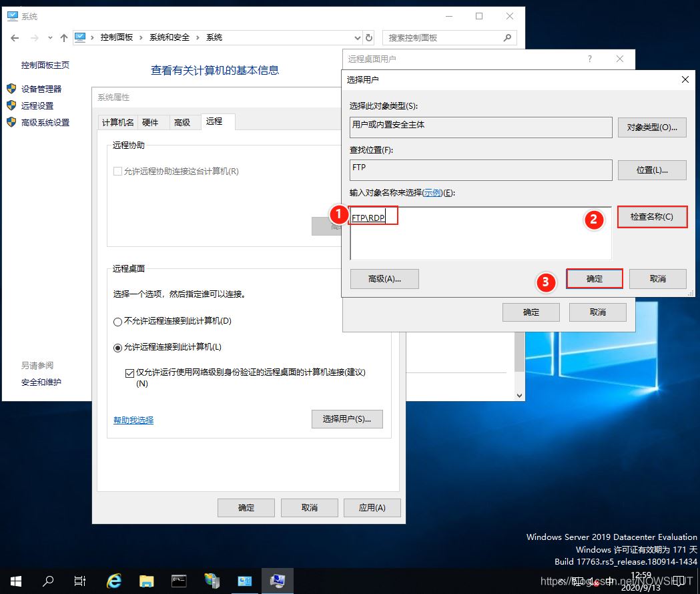
Task: Open Command Prompt from the taskbar
Action: (179, 581)
